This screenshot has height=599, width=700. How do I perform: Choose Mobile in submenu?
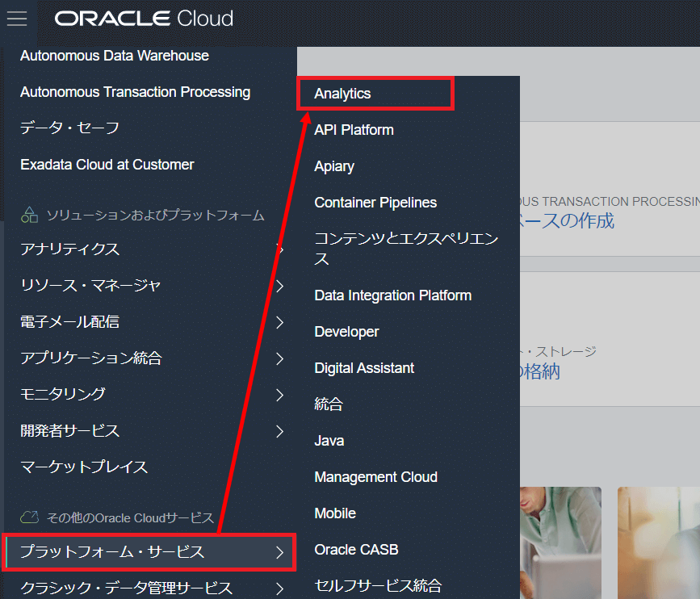[335, 513]
